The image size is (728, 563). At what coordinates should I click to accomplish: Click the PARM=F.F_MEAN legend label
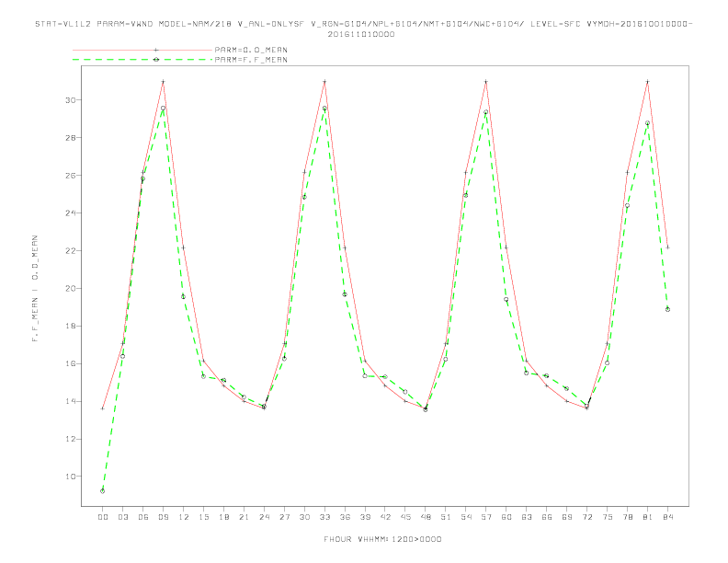(251, 60)
